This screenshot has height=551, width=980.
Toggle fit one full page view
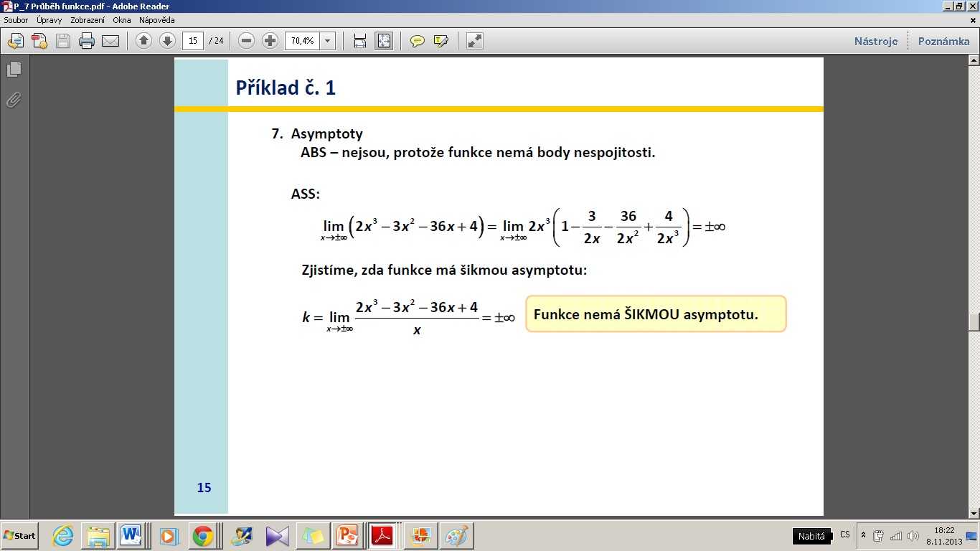coord(384,41)
